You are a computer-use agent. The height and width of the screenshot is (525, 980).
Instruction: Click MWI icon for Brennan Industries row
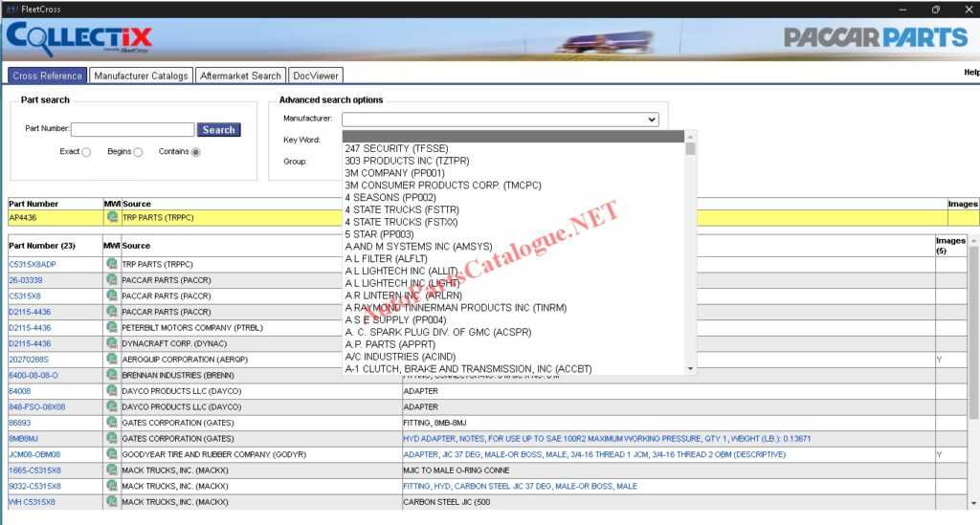pos(112,375)
